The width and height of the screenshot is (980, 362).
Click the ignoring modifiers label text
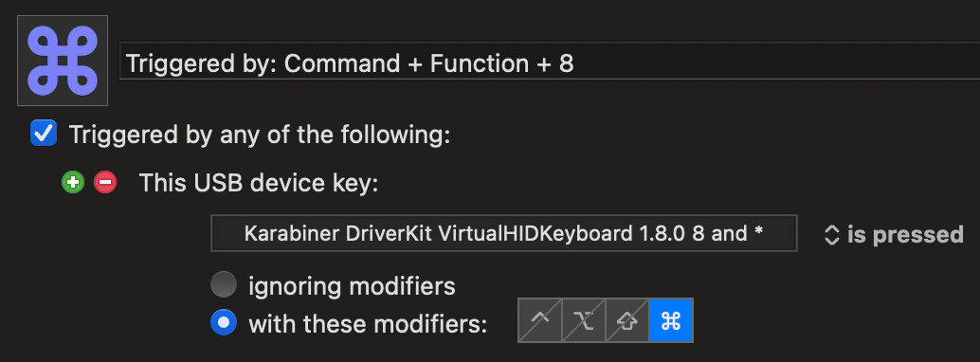pos(352,286)
